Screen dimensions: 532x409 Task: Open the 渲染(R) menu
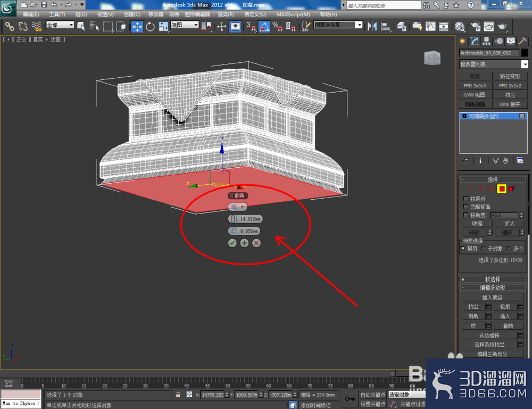226,14
